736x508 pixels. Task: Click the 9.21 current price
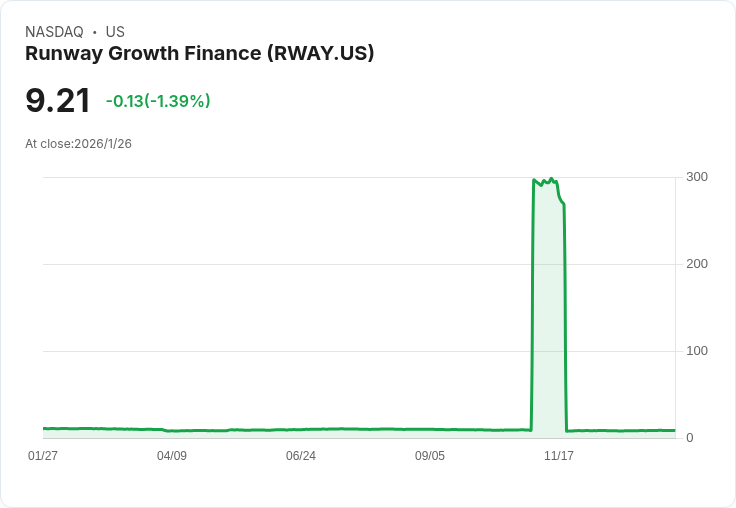tap(58, 100)
